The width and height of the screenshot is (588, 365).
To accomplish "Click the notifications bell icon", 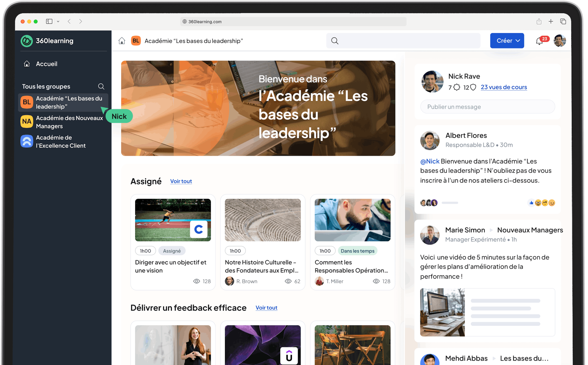I will (x=539, y=41).
